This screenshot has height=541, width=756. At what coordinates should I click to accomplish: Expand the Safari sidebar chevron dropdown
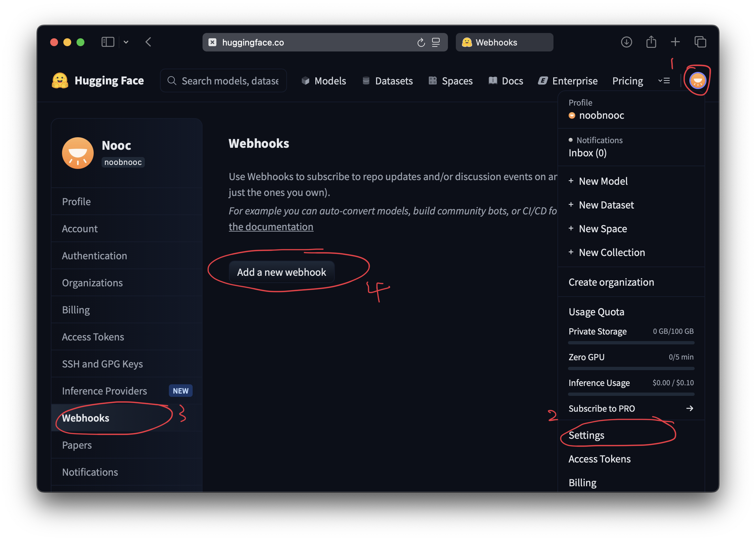(x=126, y=42)
